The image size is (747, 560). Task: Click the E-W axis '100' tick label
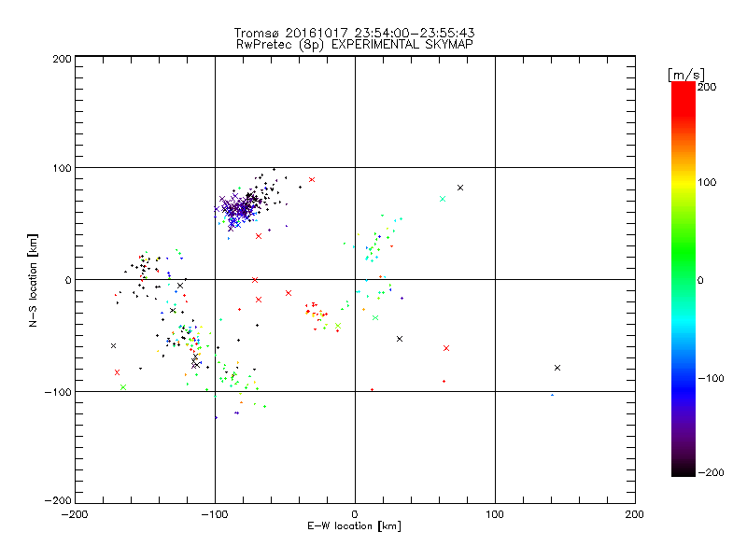[495, 514]
